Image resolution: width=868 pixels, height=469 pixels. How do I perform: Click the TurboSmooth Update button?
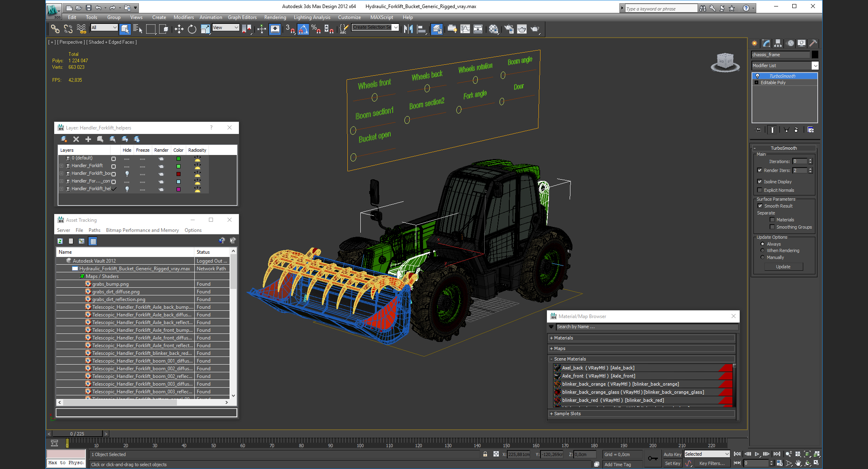tap(783, 267)
